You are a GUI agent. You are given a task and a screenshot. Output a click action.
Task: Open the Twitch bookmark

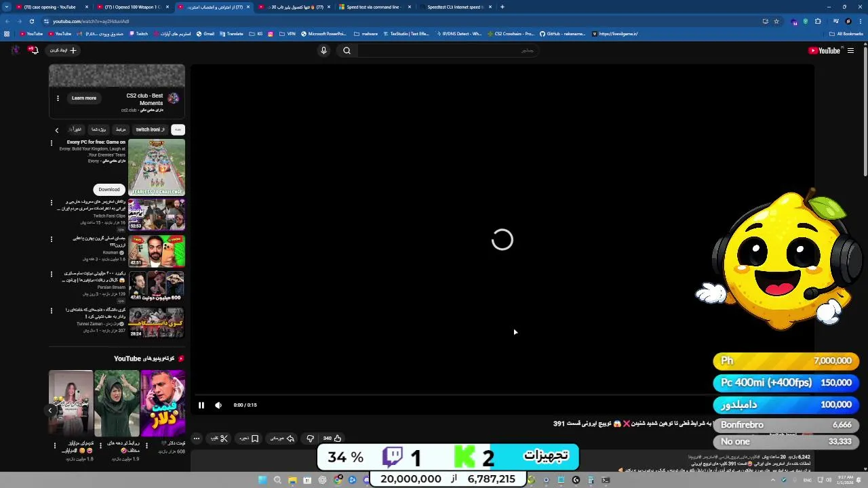click(x=138, y=34)
